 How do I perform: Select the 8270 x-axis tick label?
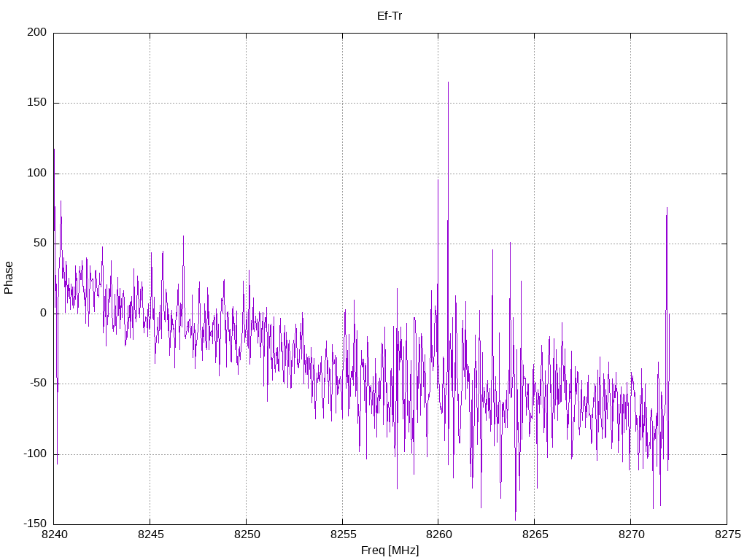[632, 534]
